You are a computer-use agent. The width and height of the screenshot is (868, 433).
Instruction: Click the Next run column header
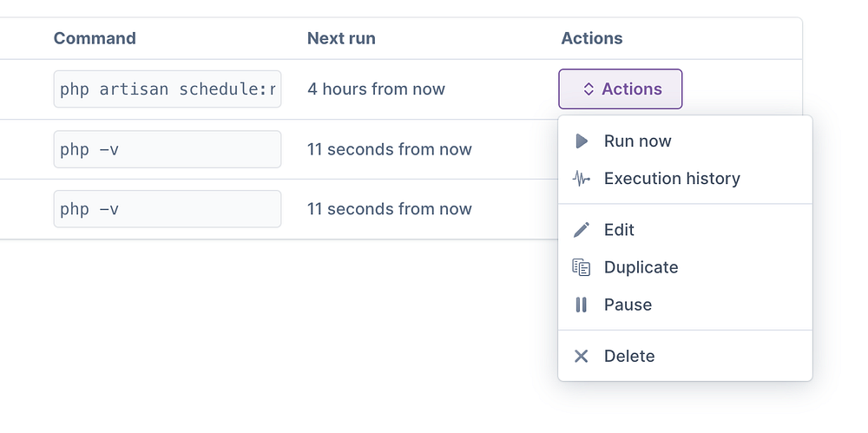coord(341,38)
